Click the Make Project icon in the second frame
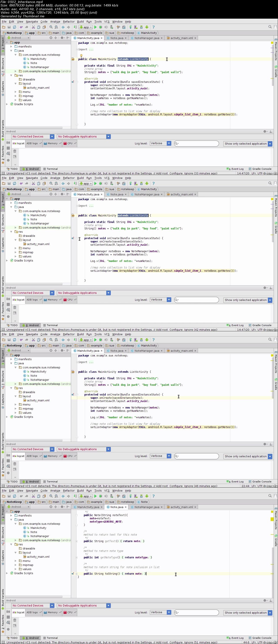 click(75, 183)
